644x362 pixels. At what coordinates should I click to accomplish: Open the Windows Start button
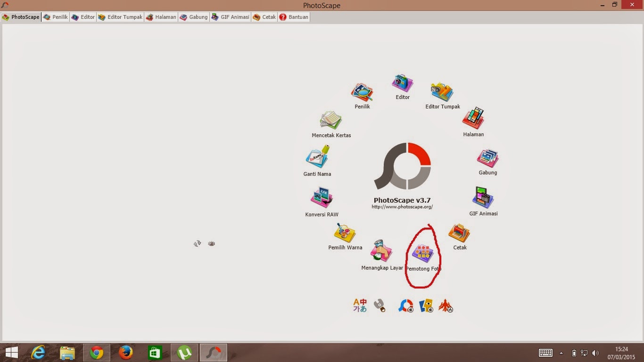(12, 353)
